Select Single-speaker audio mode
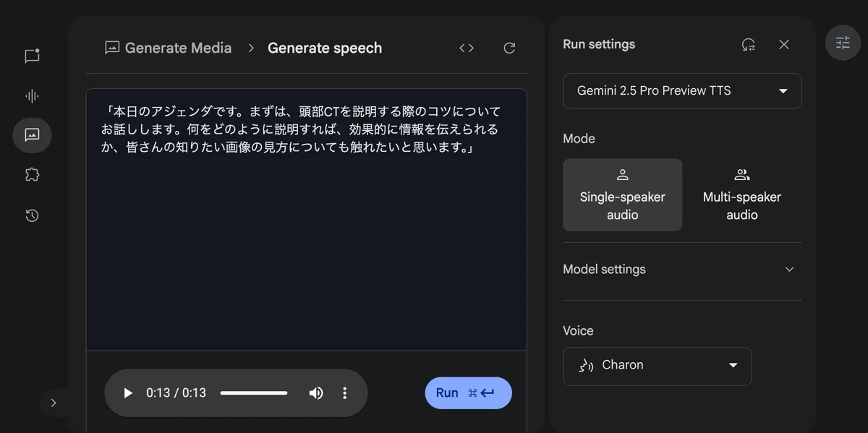 (623, 195)
